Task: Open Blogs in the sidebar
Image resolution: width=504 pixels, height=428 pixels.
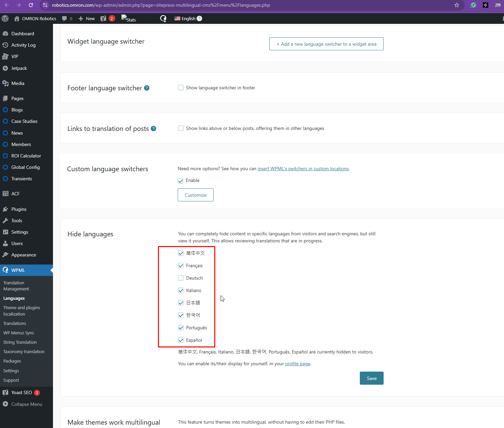Action: click(x=26, y=110)
